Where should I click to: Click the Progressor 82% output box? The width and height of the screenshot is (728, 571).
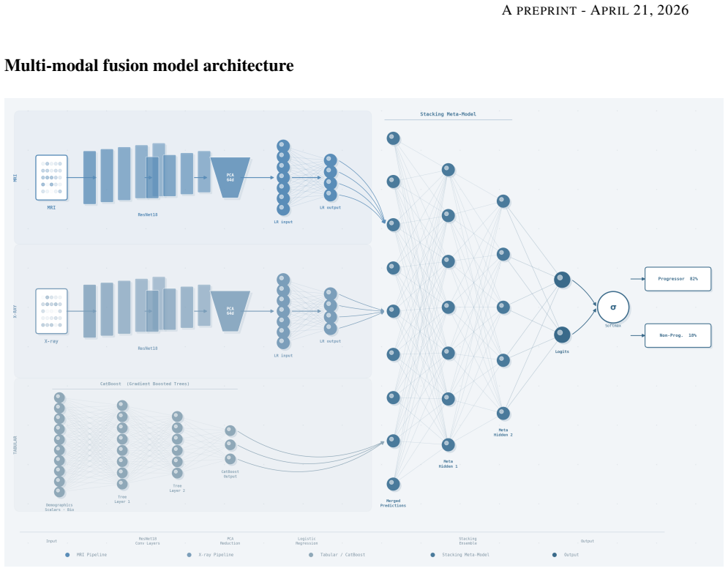[x=678, y=279]
